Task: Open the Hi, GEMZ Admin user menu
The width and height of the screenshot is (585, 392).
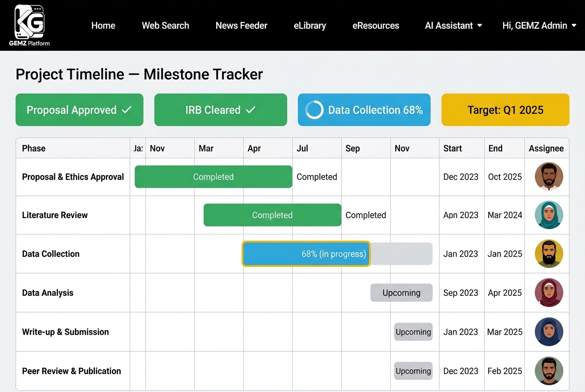Action: point(539,25)
